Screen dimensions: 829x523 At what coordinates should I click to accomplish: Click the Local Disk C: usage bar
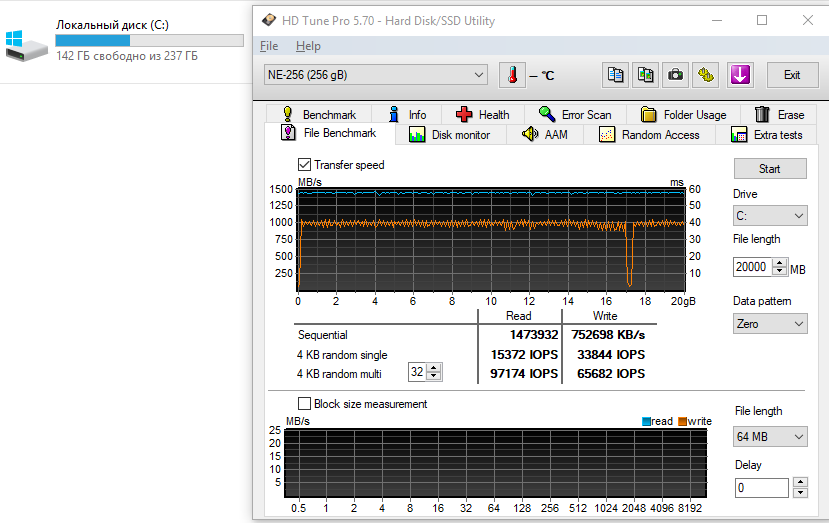tap(150, 41)
